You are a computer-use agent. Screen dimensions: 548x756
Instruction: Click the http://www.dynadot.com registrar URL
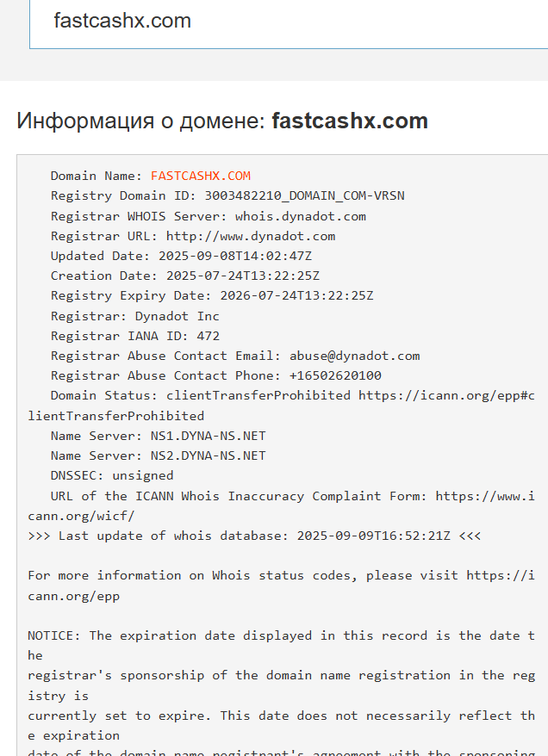(251, 236)
